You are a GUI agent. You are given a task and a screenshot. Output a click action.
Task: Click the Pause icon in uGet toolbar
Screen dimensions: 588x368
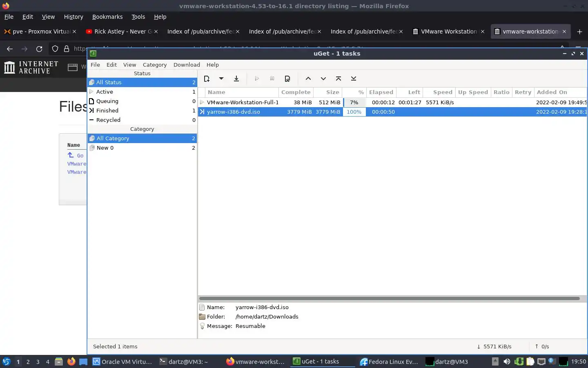tap(272, 79)
